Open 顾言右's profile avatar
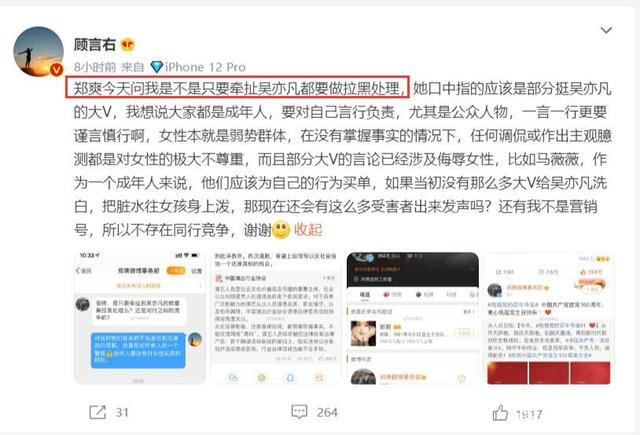The height and width of the screenshot is (435, 640). tap(38, 52)
